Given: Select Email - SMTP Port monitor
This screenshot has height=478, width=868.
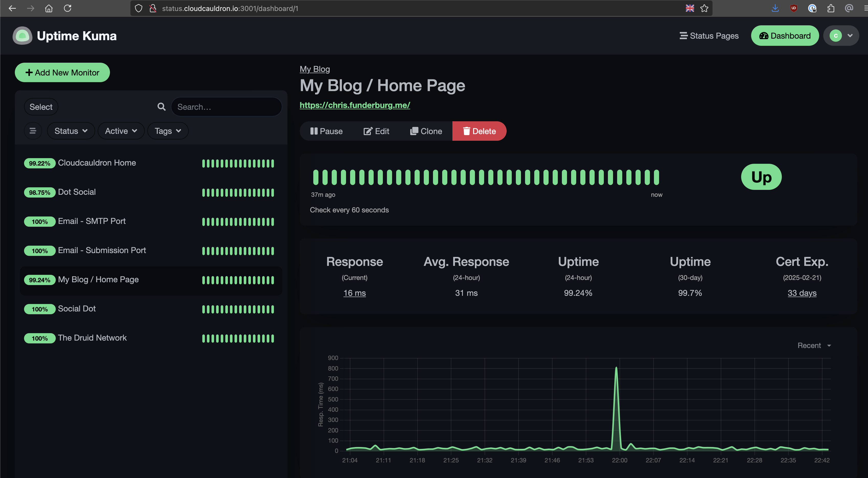Looking at the screenshot, I should 151,221.
